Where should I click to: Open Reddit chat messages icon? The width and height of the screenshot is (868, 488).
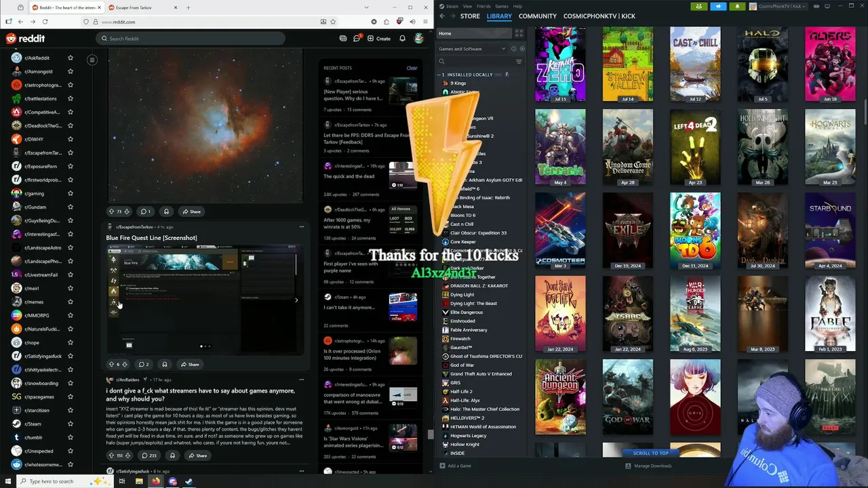(x=357, y=39)
